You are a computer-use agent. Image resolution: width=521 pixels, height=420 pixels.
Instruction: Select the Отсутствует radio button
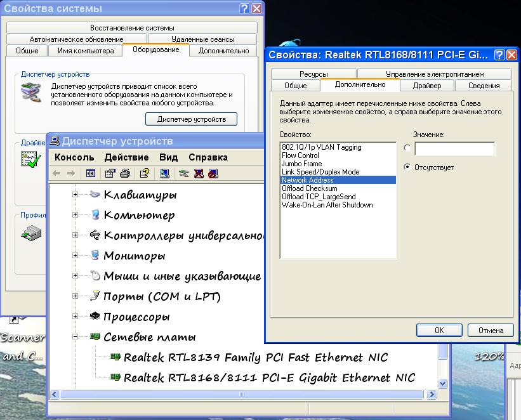(x=407, y=167)
